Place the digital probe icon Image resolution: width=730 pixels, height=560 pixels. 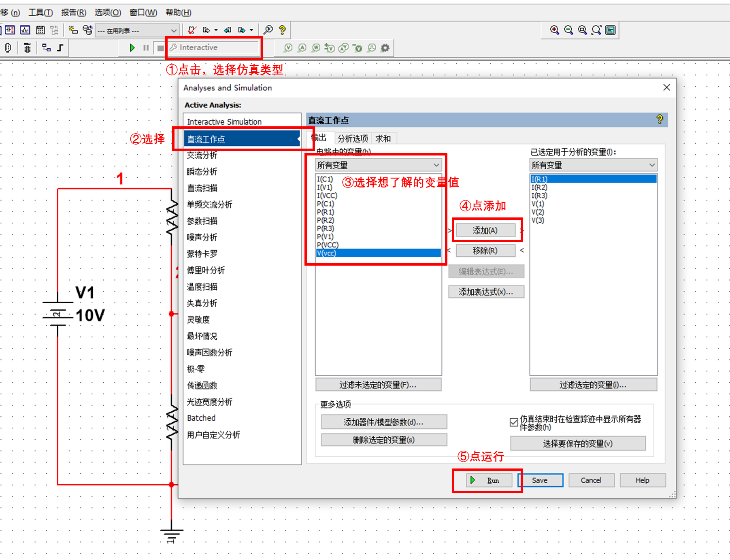(x=371, y=48)
